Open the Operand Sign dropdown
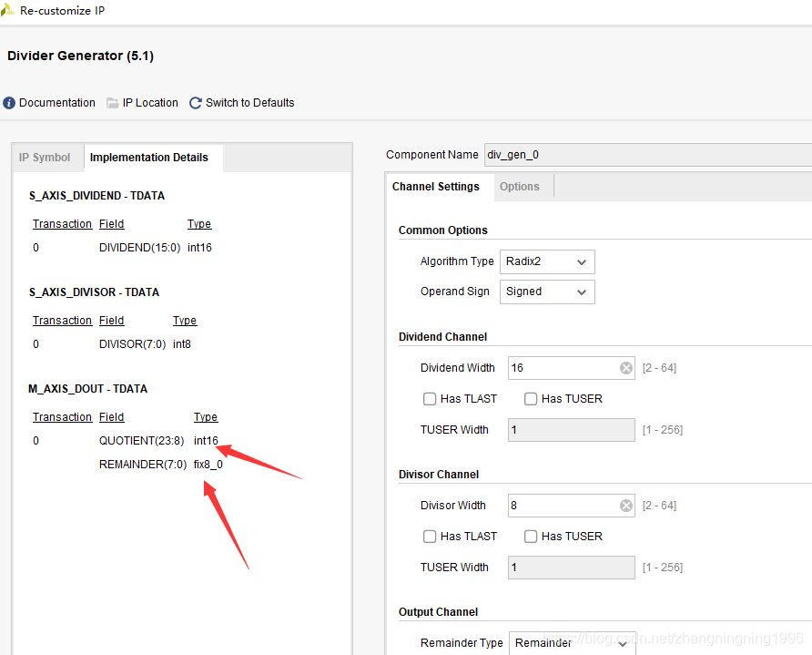This screenshot has height=655, width=812. click(547, 292)
